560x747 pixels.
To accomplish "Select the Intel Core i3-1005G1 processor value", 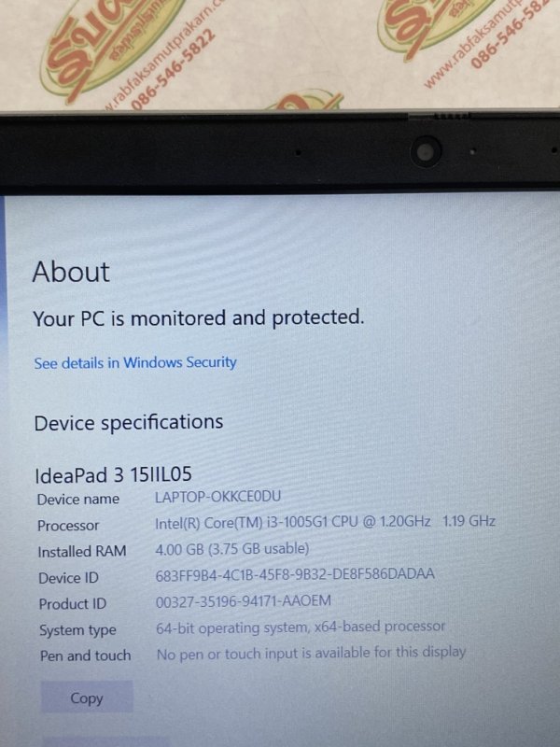I will [325, 522].
